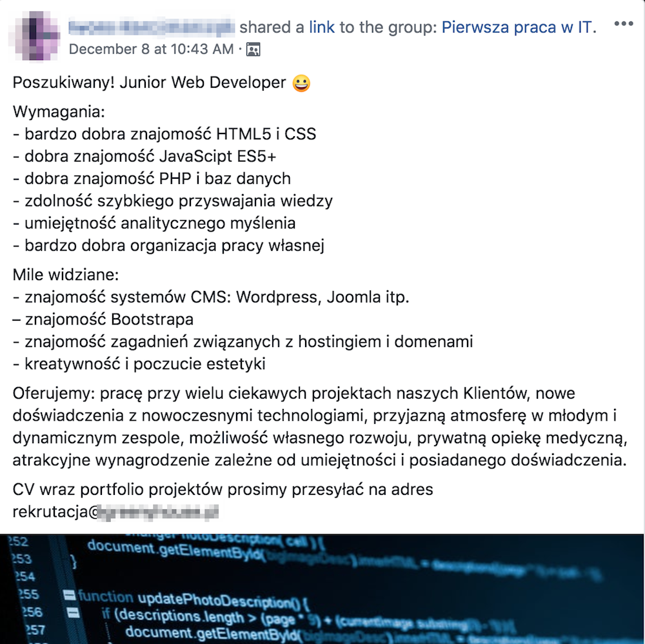Open the post options three-dot menu
Viewport: 645px width, 644px height.
pos(624,25)
